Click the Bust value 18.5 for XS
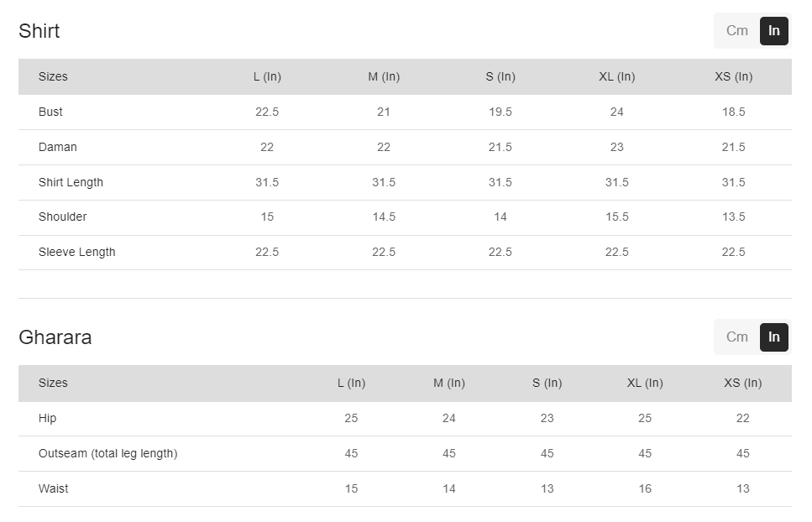The image size is (812, 522). point(733,112)
